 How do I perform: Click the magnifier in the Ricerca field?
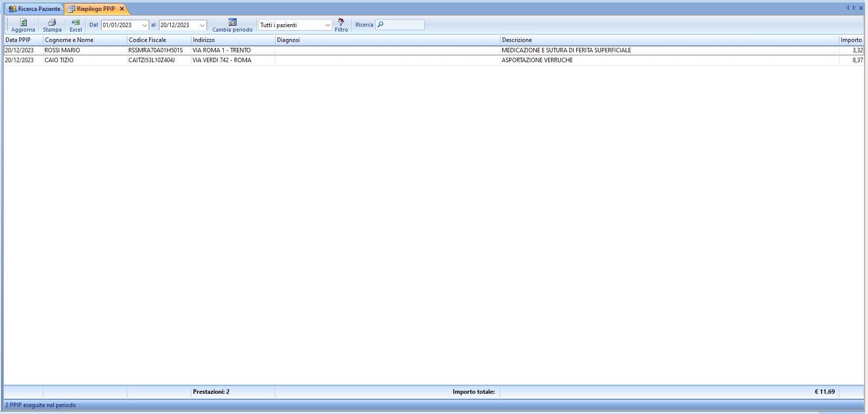point(380,25)
